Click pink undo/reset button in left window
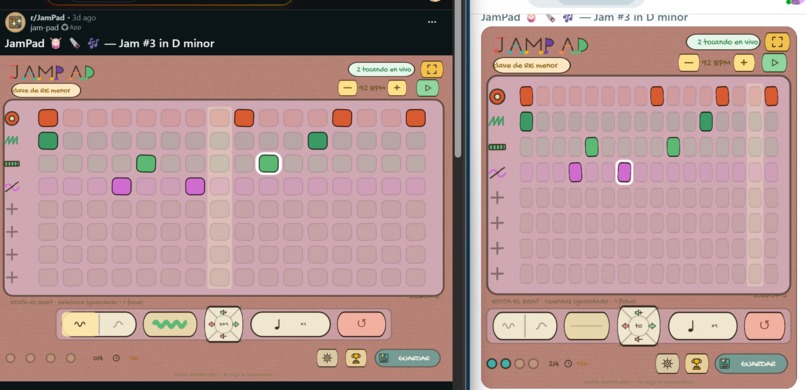This screenshot has height=390, width=806. pyautogui.click(x=361, y=324)
